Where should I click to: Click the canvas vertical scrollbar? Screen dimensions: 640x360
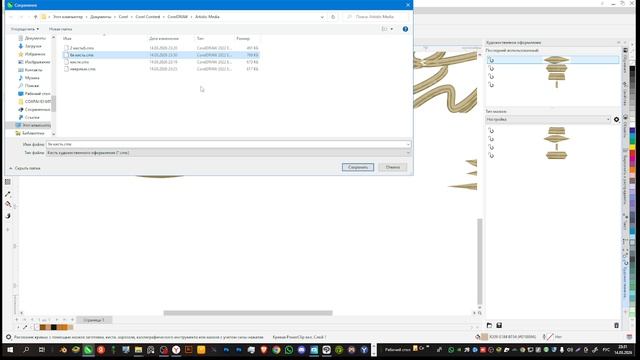coord(480,262)
